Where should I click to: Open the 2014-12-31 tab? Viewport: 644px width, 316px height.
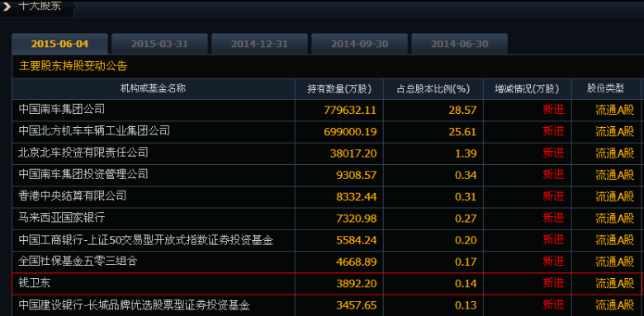click(x=259, y=44)
